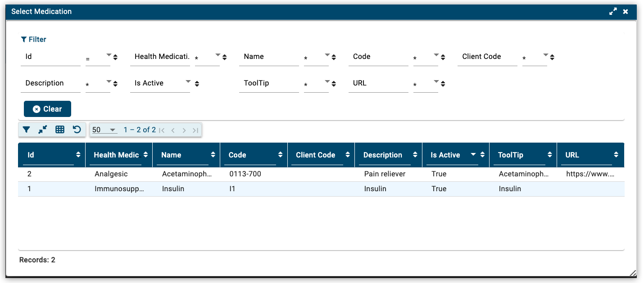Open the Is Active column header dropdown
The width and height of the screenshot is (644, 283).
click(473, 155)
